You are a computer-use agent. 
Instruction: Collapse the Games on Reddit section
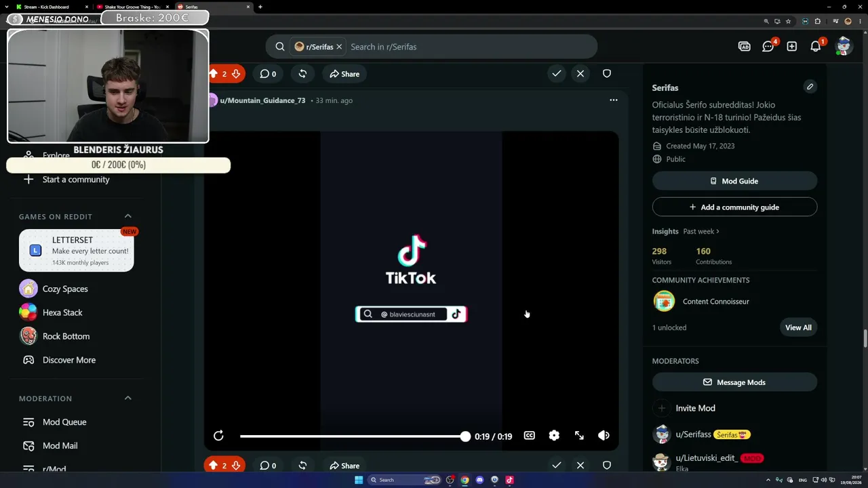(128, 216)
